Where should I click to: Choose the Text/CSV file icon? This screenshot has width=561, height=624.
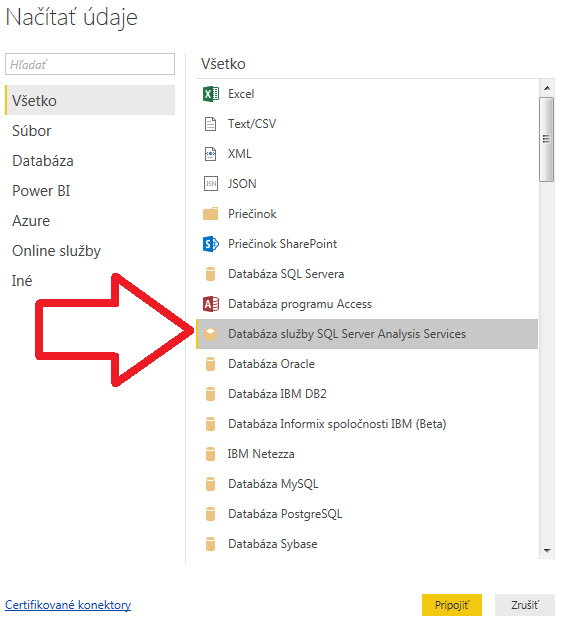(x=210, y=124)
